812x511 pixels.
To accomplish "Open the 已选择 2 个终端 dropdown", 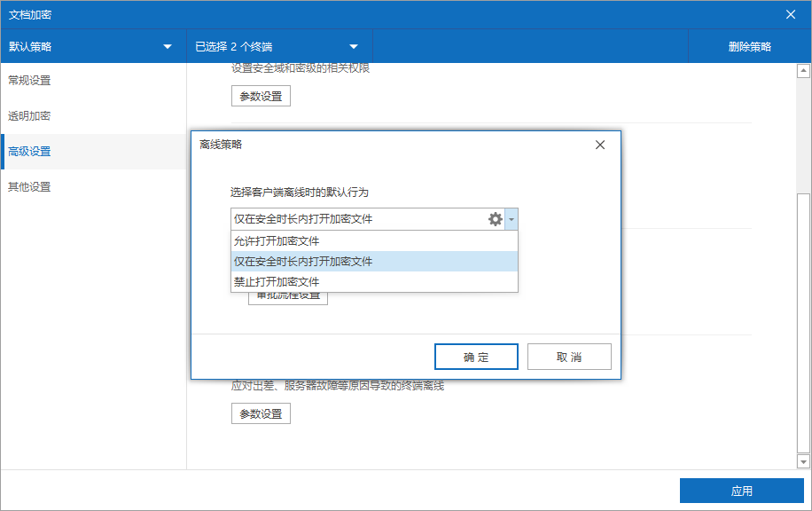I will click(279, 47).
